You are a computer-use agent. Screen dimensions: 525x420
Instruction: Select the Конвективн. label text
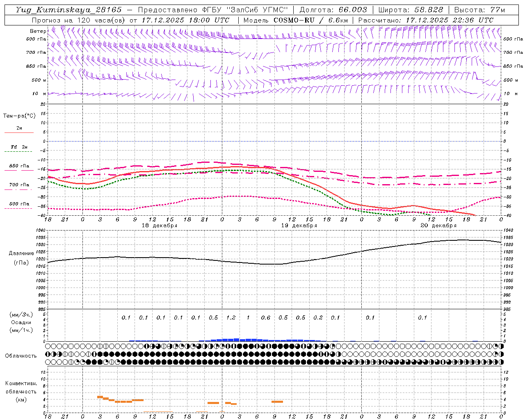pos(21,383)
